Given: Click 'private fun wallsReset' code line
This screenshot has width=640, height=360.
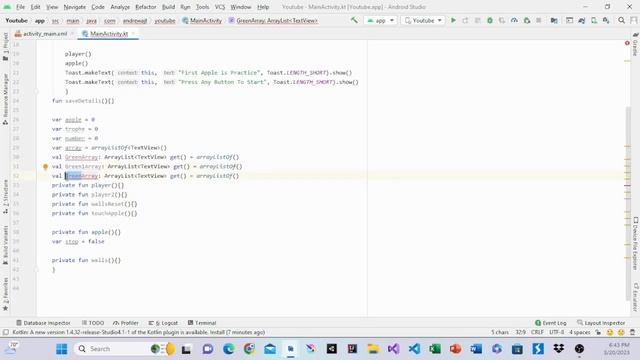Looking at the screenshot, I should pyautogui.click(x=94, y=204).
